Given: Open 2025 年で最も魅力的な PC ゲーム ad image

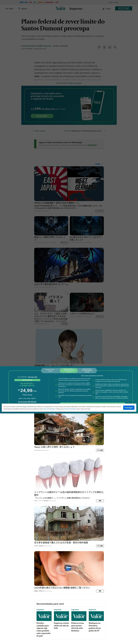Looking at the screenshot, I should click(69, 265).
